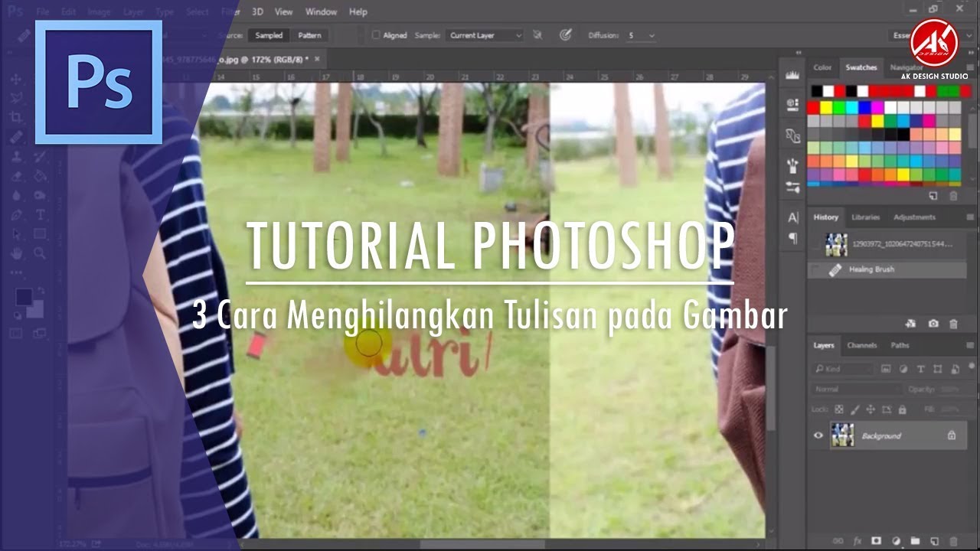Open the Brush Presets panel icon
980x551 pixels.
pos(793,165)
